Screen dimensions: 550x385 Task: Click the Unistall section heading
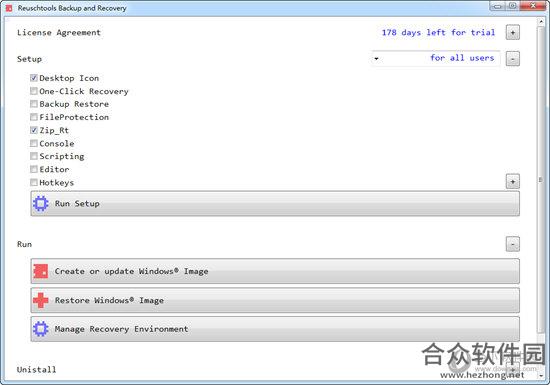point(36,370)
